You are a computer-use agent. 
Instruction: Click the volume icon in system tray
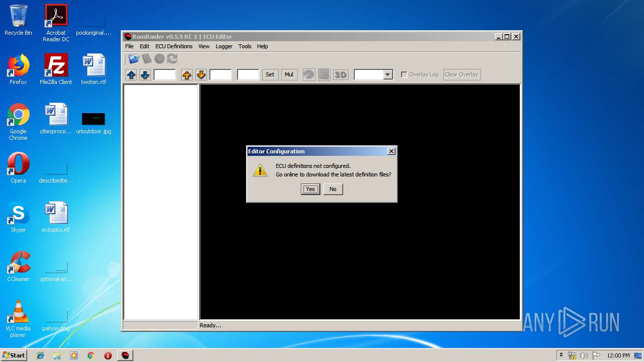584,355
